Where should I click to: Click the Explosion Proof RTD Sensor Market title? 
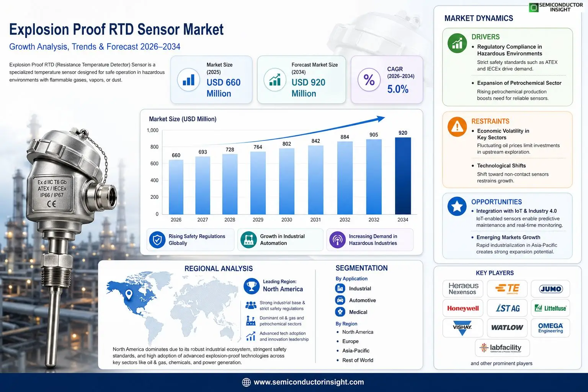coord(116,29)
